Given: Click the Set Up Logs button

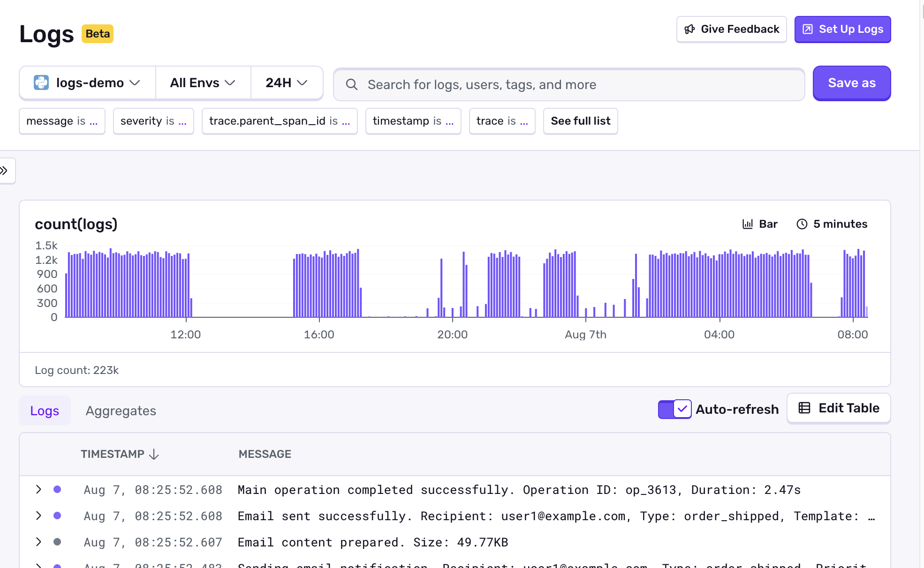Looking at the screenshot, I should [843, 29].
